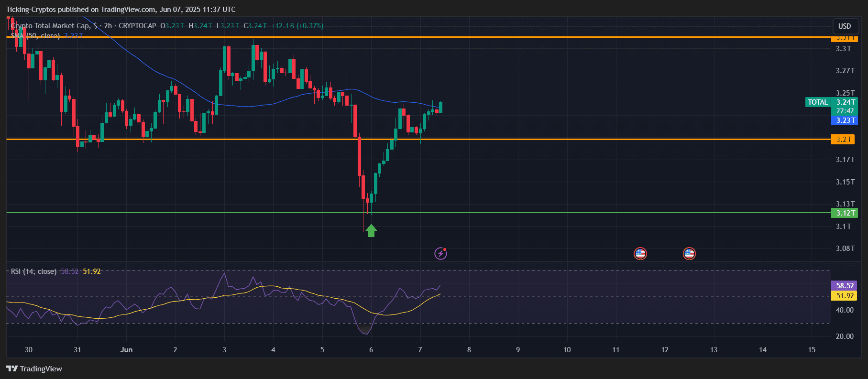
Task: Click the TradingView logo
Action: pos(34,368)
